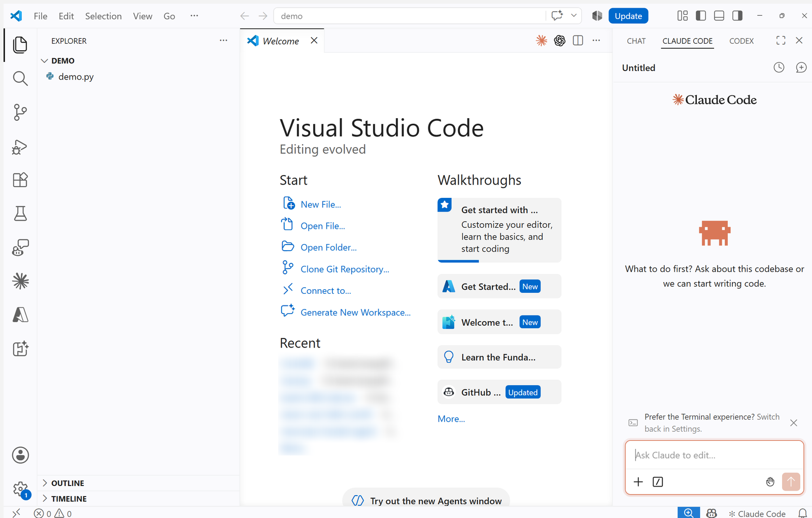
Task: Click the hand permission mode icon
Action: point(770,481)
